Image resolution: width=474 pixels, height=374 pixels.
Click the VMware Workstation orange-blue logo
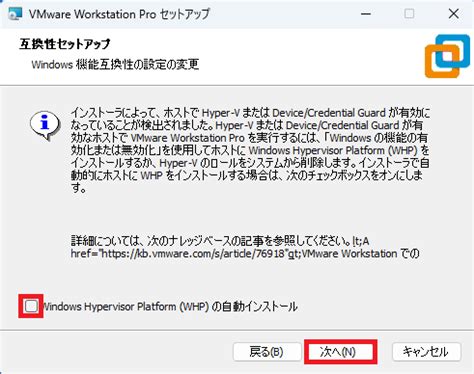[447, 56]
